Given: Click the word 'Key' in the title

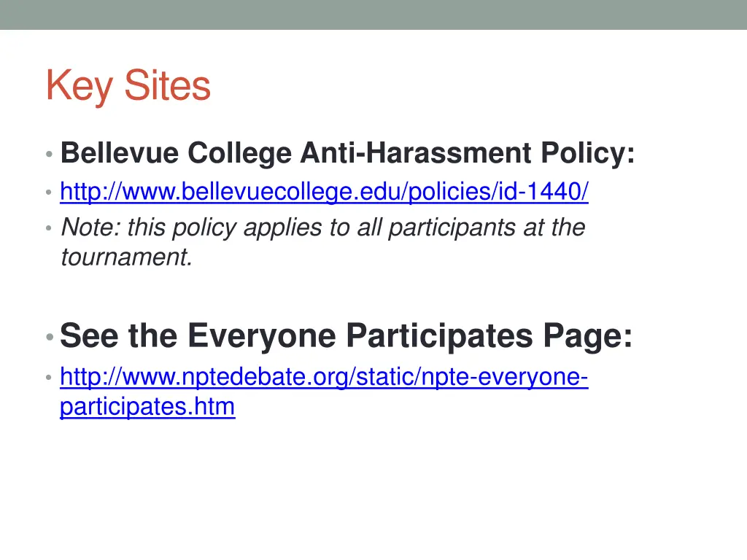Looking at the screenshot, I should tap(79, 87).
